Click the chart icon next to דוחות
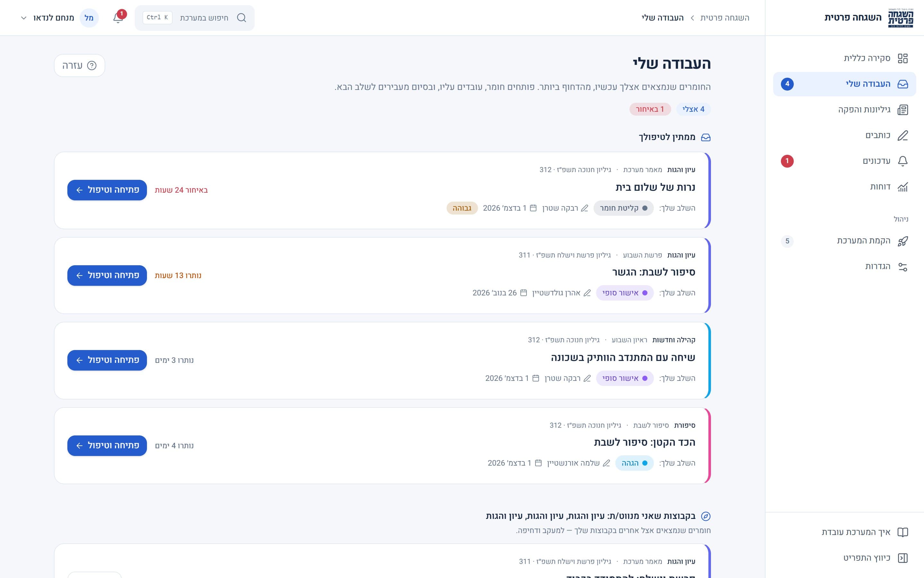The image size is (924, 578). click(x=903, y=187)
